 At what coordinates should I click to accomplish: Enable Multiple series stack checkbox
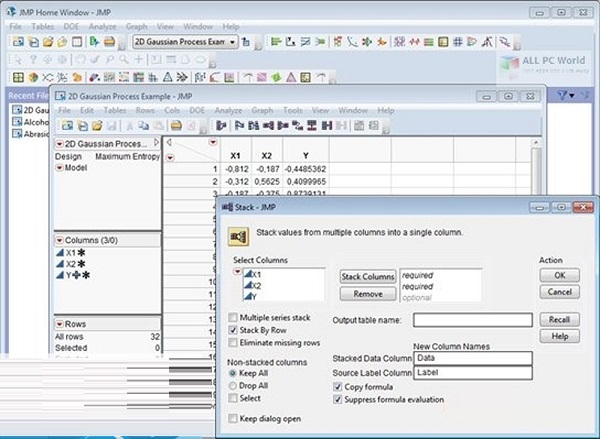233,317
